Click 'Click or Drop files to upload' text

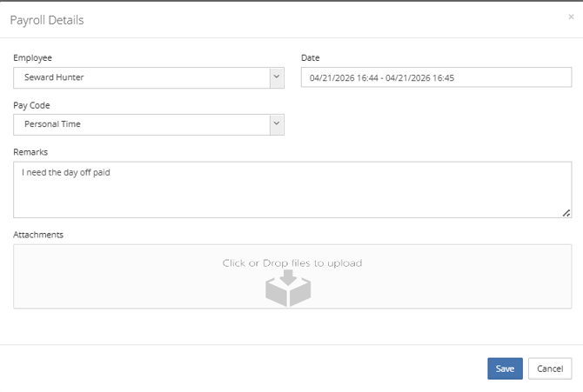[291, 262]
